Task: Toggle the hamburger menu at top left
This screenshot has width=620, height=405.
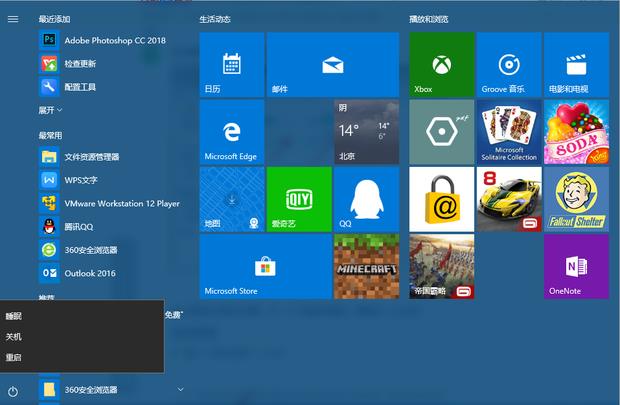Action: [13, 19]
